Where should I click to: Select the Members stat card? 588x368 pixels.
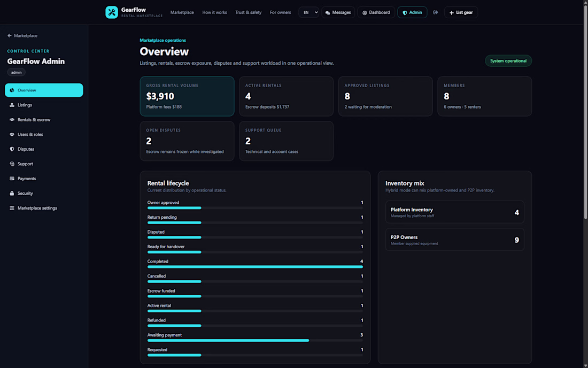[484, 96]
